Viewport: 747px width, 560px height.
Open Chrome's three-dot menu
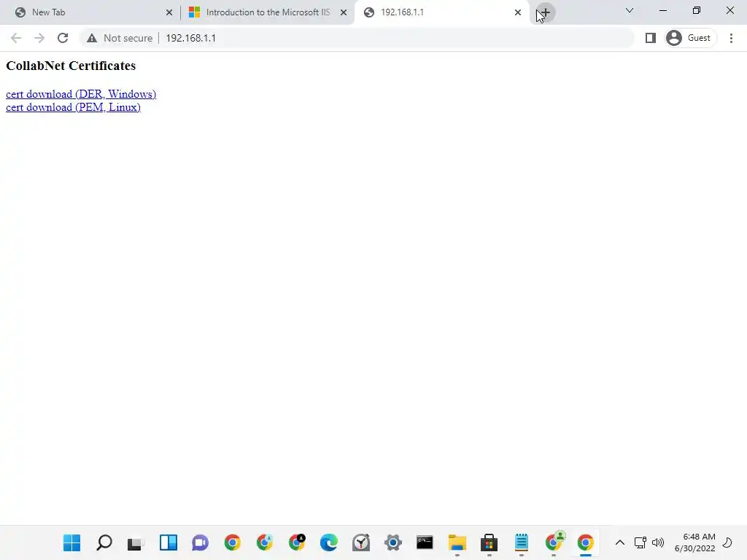(x=731, y=38)
